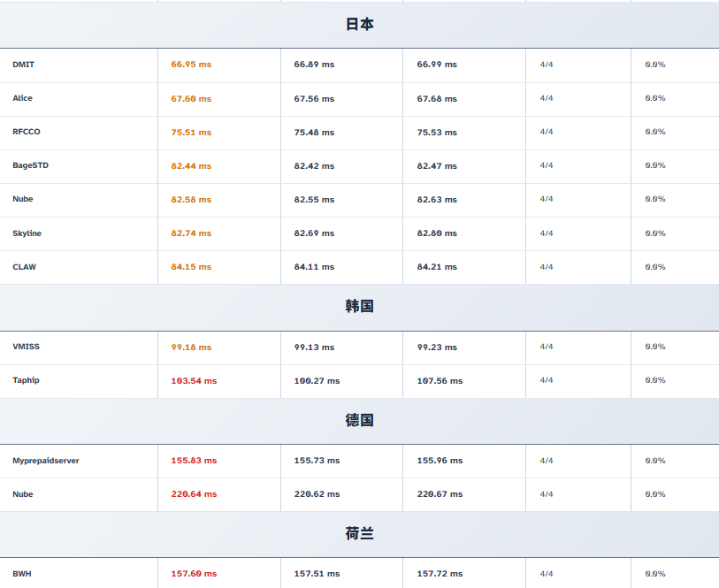
Task: Select the Skyline provider name
Action: [27, 233]
